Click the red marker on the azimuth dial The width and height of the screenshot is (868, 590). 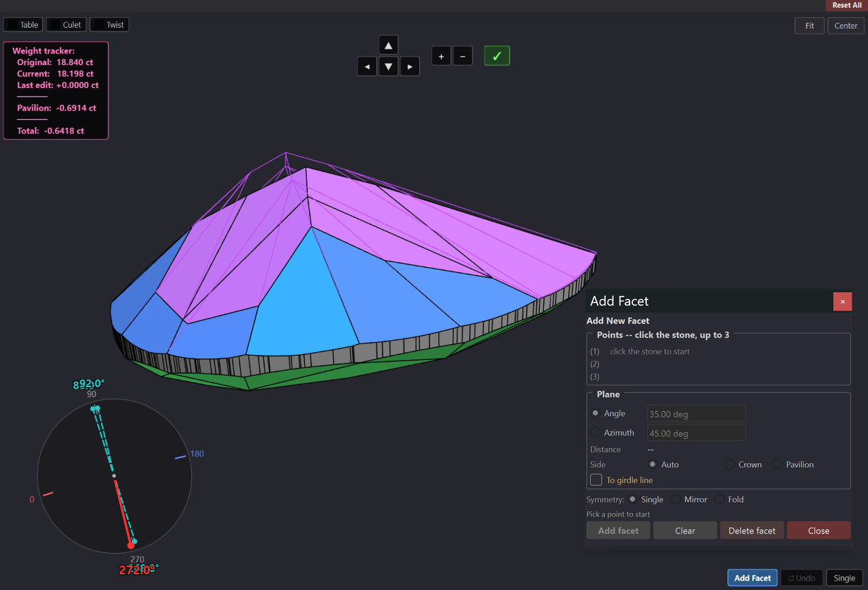(131, 546)
